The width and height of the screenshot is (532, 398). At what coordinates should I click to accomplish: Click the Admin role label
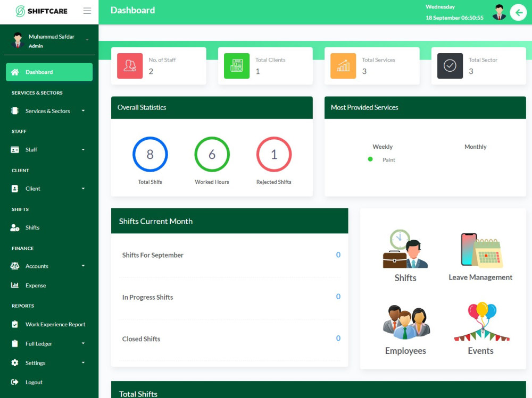(x=36, y=46)
